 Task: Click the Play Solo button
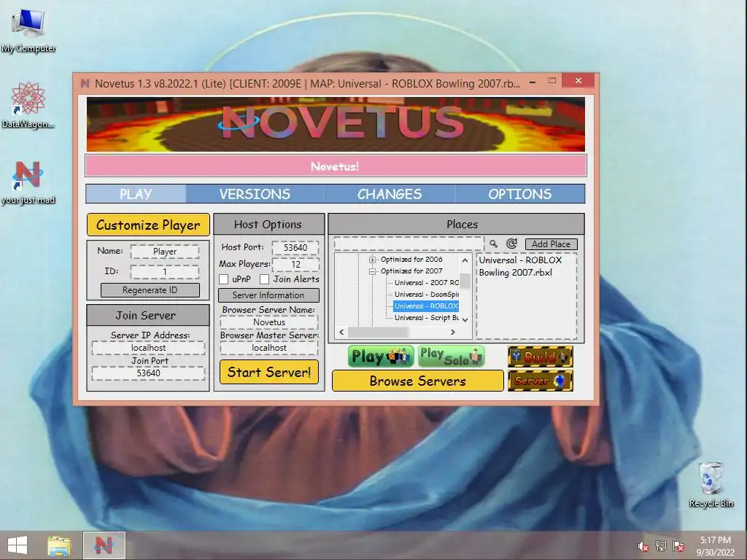pos(451,356)
